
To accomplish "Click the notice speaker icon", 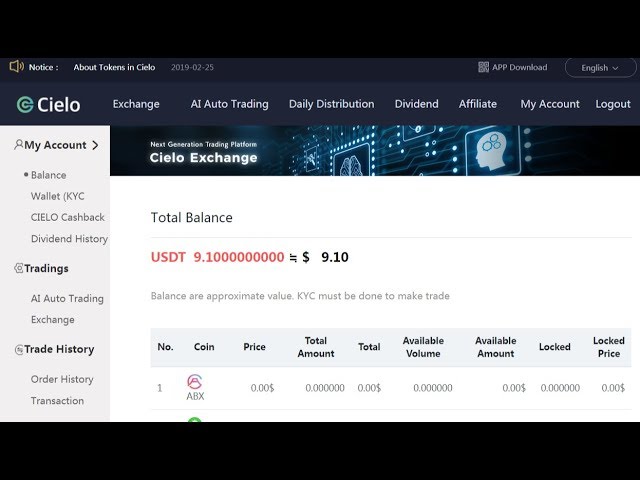I will pos(16,66).
